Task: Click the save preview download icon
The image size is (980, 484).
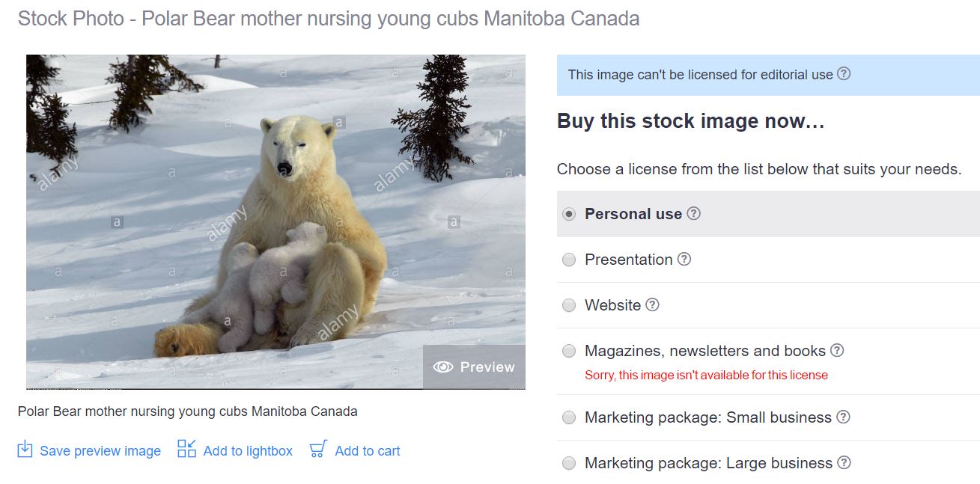Action: [25, 450]
